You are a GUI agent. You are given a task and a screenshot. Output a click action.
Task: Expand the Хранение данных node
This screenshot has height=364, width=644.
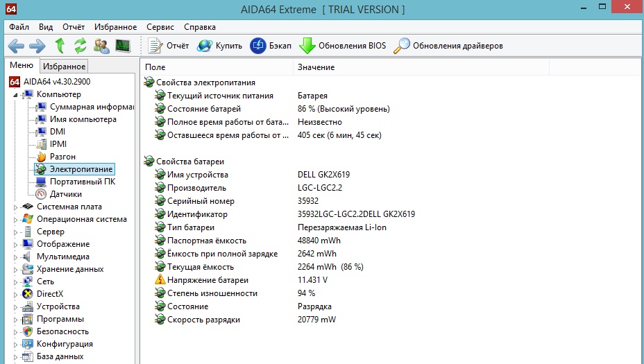15,270
